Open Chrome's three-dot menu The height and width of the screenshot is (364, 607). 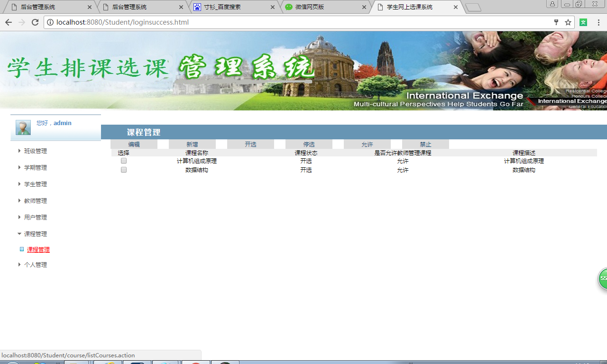[x=598, y=22]
